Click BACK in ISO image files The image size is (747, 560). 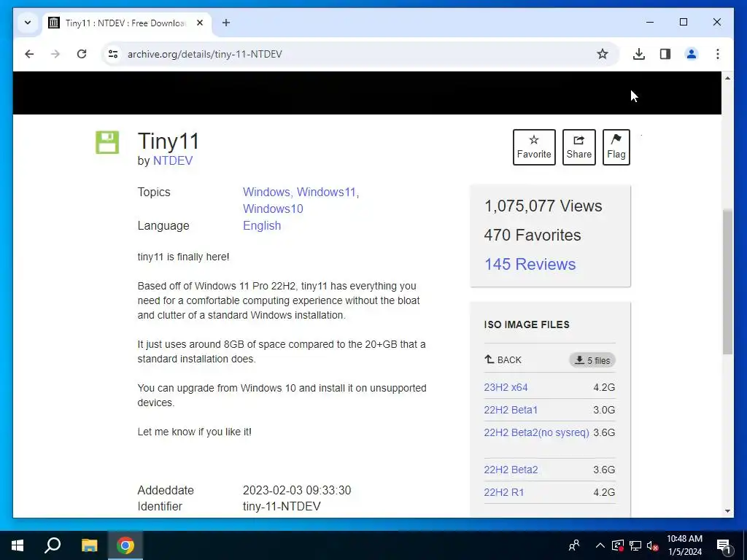pos(503,360)
